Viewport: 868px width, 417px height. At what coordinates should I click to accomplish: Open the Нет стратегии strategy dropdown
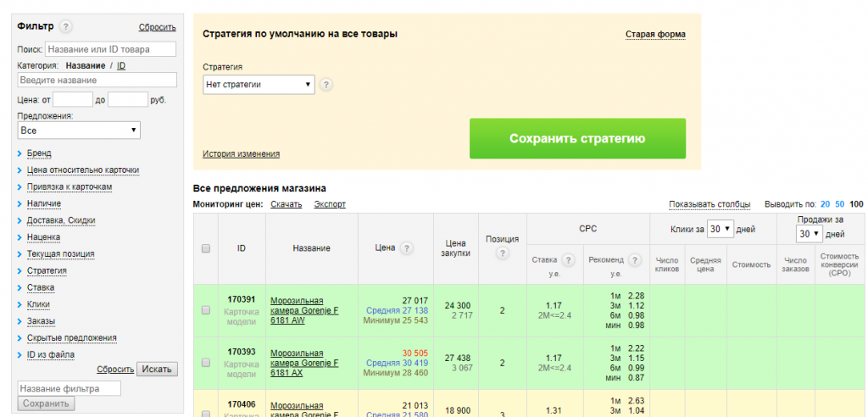[259, 85]
